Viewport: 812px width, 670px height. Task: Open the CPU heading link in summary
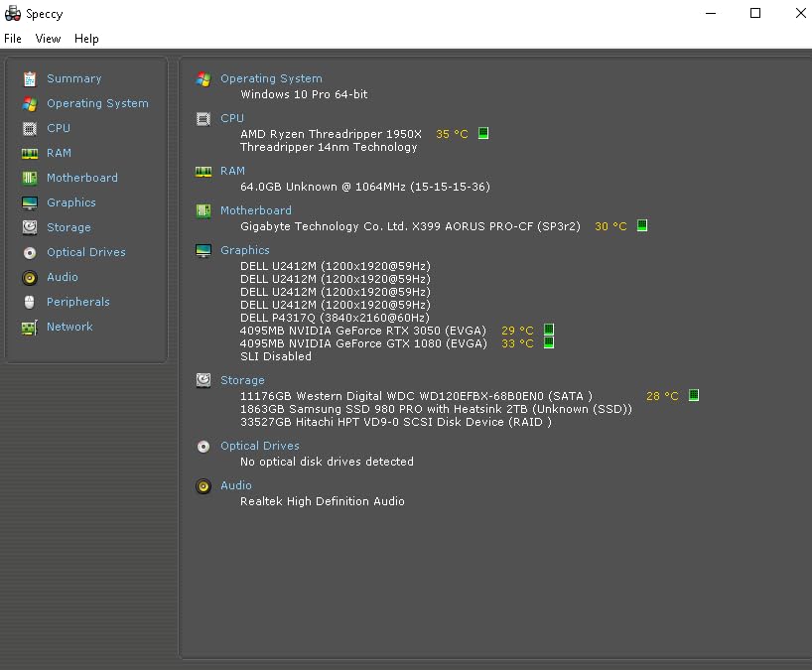pos(232,118)
